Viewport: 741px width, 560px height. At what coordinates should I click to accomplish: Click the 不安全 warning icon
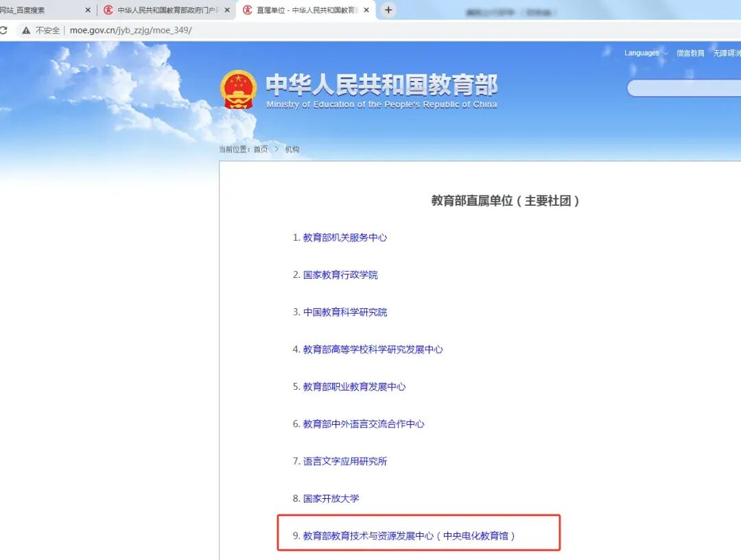pos(26,30)
